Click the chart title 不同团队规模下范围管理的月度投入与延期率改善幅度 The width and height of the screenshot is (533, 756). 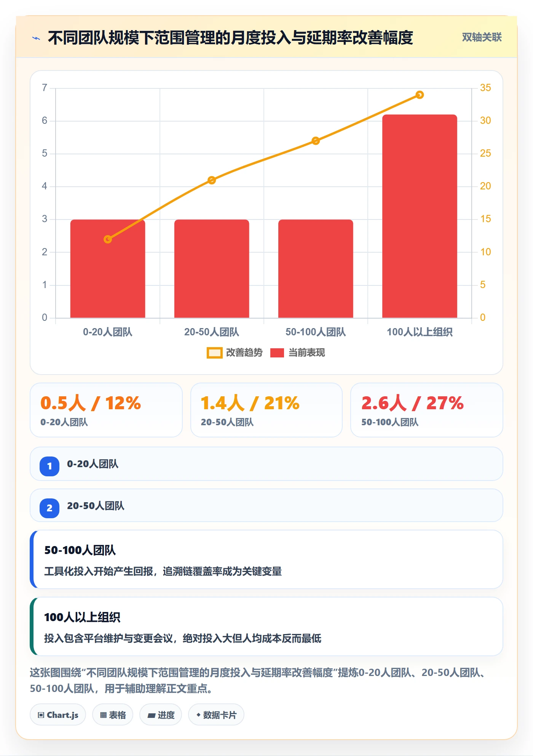(x=230, y=38)
